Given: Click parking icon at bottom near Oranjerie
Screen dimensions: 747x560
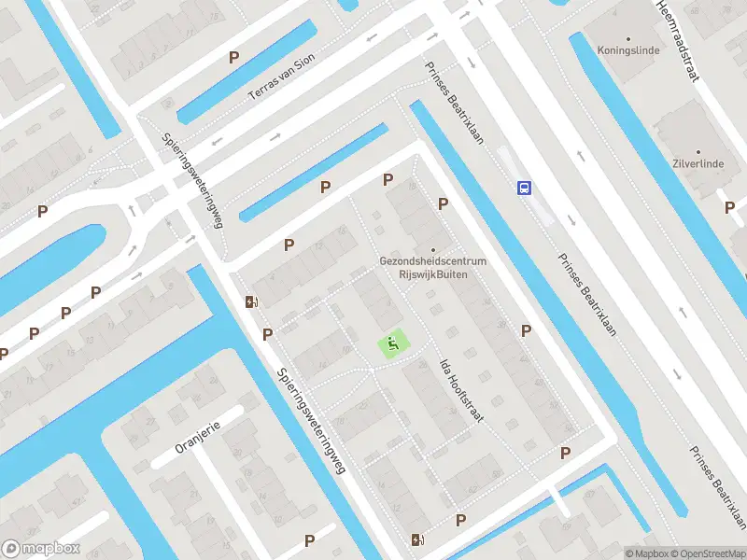Looking at the screenshot, I should (310, 540).
